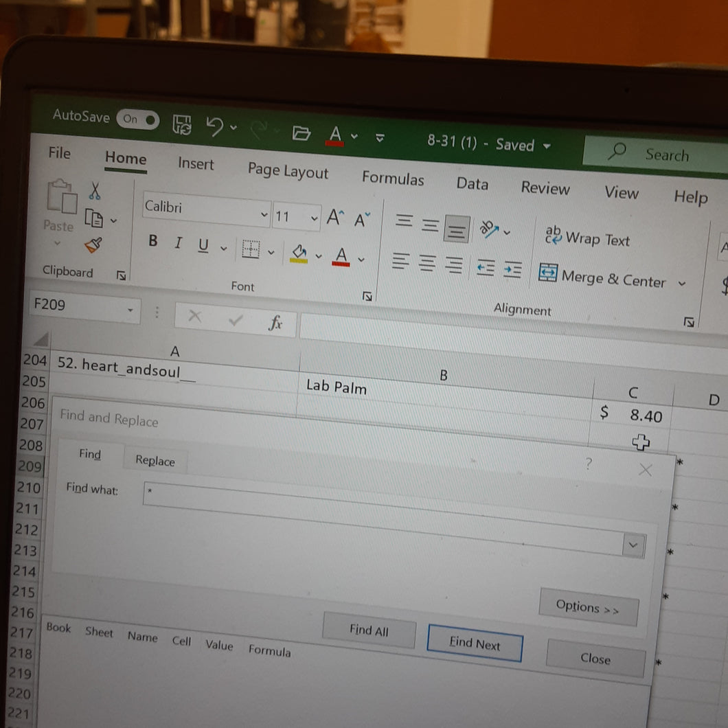Open the File tab
The height and width of the screenshot is (728, 728).
coord(60,152)
